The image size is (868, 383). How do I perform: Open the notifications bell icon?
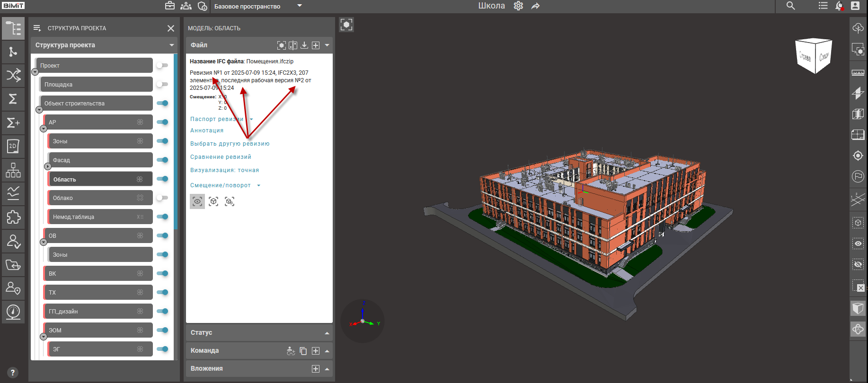[x=839, y=6]
